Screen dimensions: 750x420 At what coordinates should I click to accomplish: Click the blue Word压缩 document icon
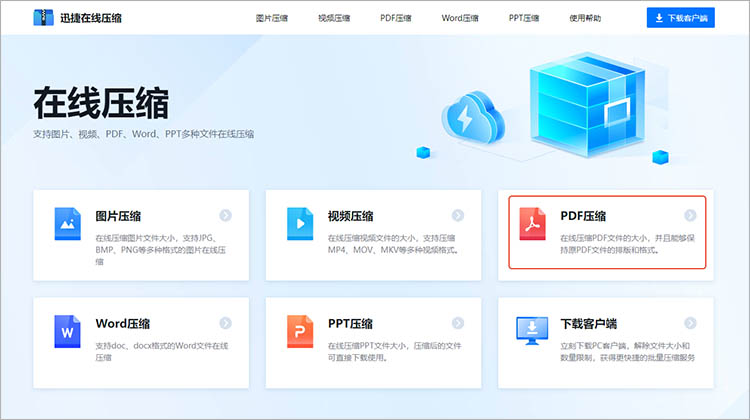(x=68, y=331)
